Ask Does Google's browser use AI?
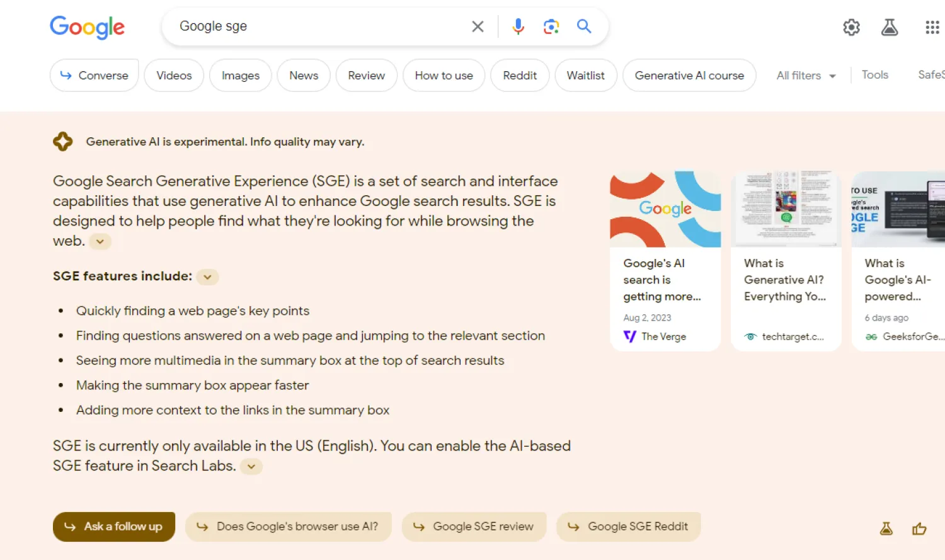 [289, 527]
